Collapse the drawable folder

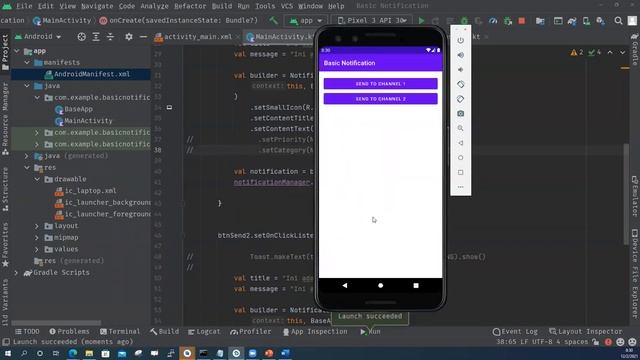37,179
